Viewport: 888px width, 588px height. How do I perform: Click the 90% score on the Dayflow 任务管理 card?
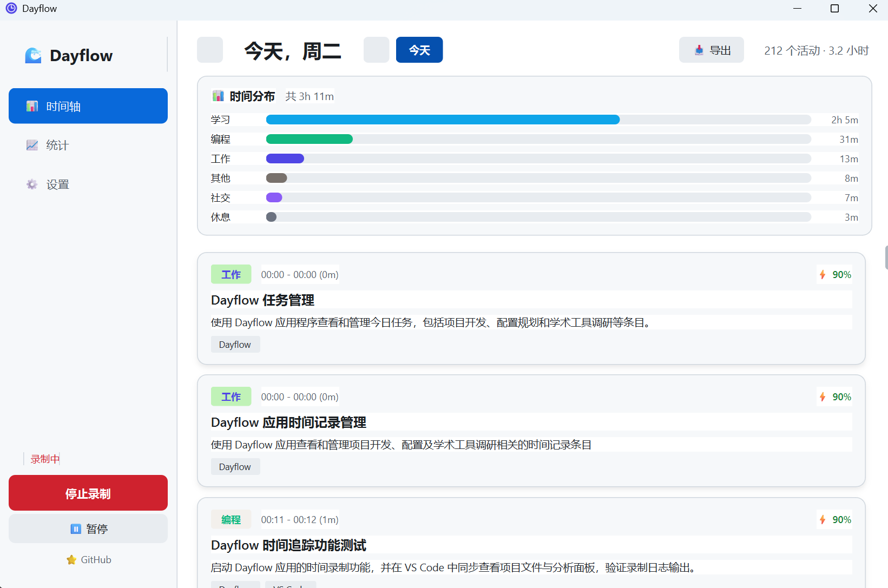[x=842, y=275]
